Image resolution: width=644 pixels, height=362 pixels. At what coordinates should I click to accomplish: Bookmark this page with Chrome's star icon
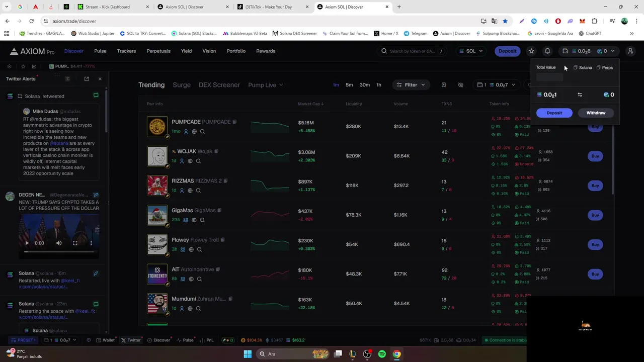(x=505, y=21)
